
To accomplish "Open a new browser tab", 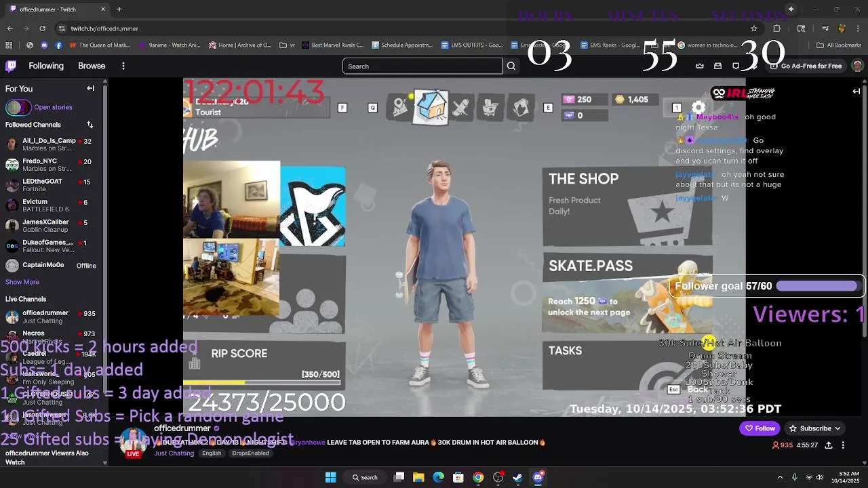I will tap(119, 9).
